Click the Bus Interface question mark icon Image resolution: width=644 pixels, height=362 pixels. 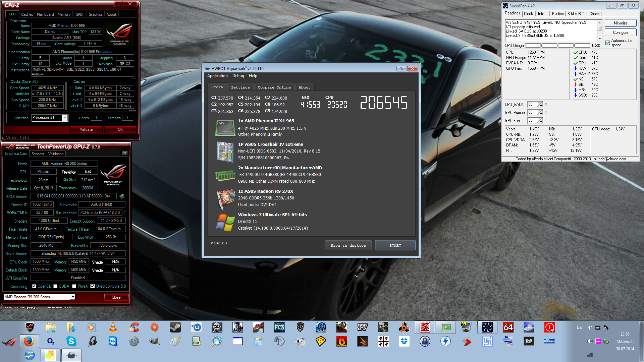point(124,213)
